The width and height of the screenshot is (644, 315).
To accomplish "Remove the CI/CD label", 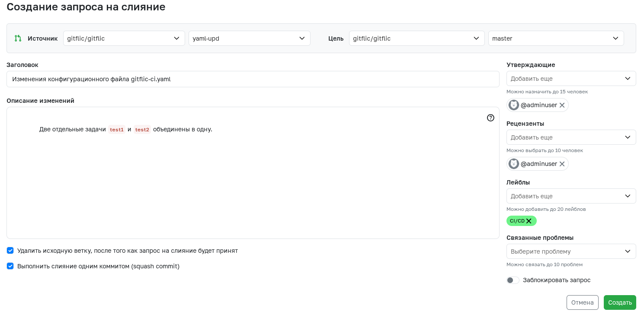I will (529, 221).
